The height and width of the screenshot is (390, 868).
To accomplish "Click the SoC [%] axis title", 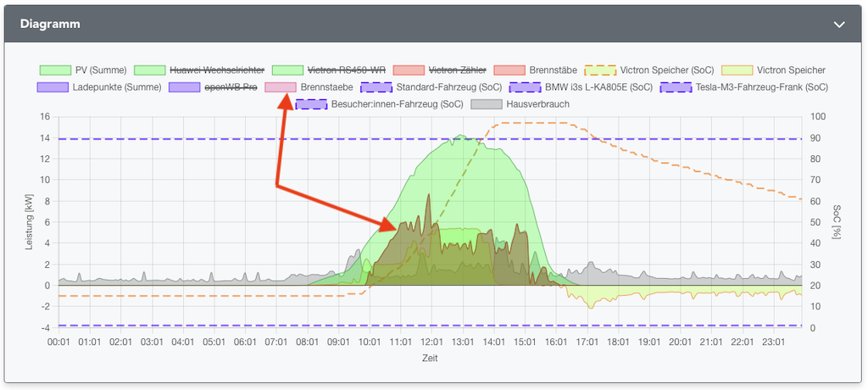I will click(837, 222).
